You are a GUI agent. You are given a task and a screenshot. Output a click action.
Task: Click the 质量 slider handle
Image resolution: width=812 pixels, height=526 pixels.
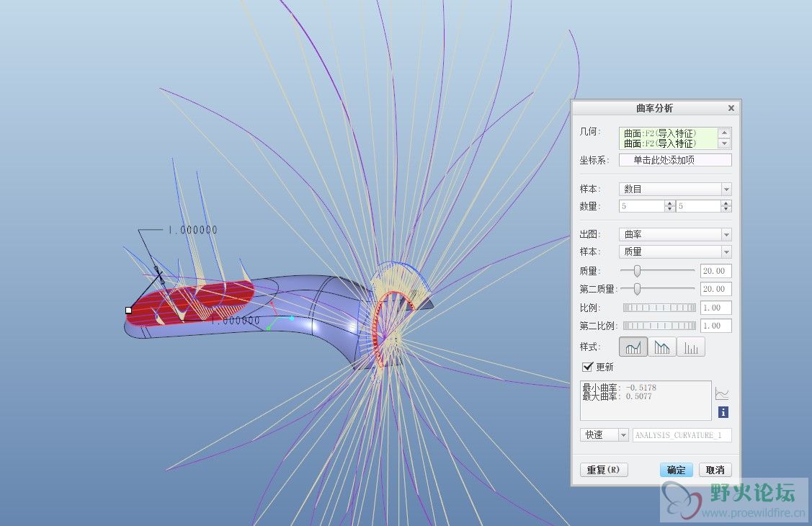tap(637, 271)
